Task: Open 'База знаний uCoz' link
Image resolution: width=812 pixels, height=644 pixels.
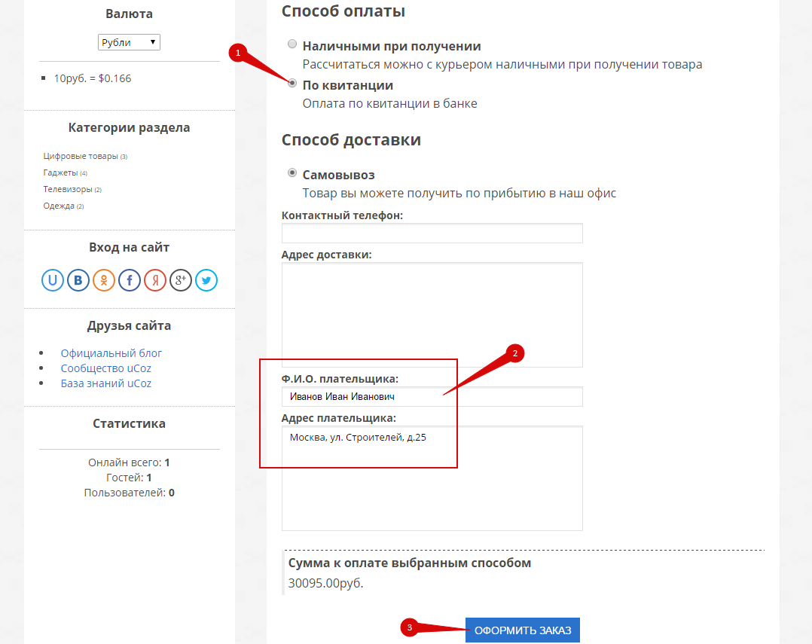Action: coord(106,383)
